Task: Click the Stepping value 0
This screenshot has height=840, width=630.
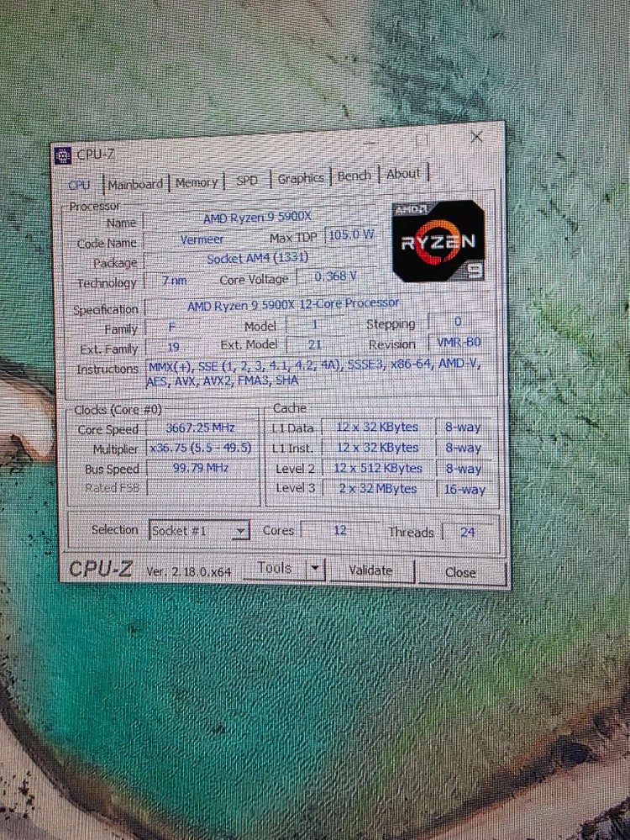Action: (x=459, y=322)
